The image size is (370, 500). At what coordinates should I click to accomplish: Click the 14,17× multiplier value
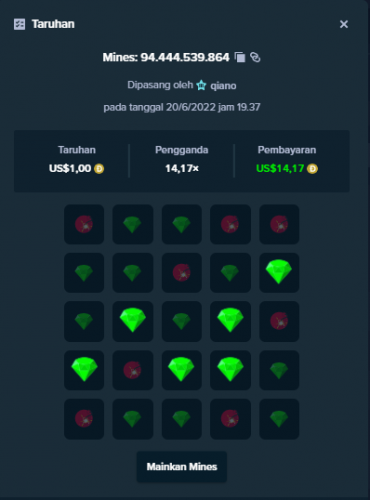pyautogui.click(x=182, y=169)
